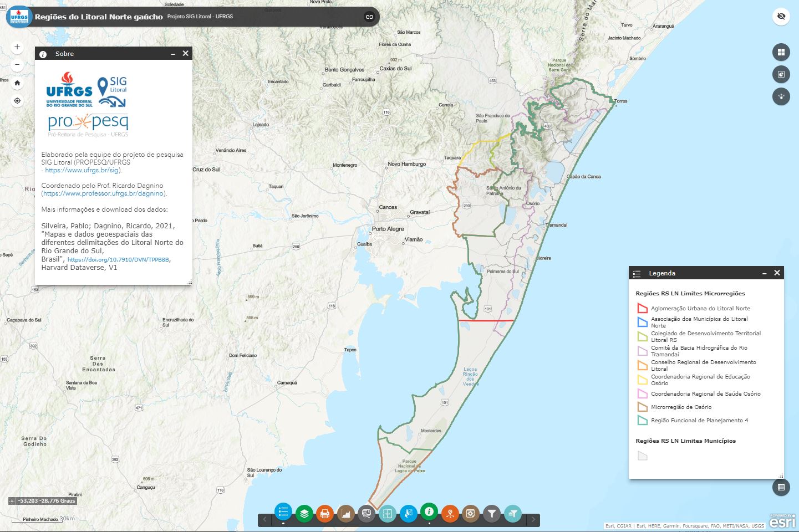
Task: Open the Legend widget in bottom toolbar
Action: coord(283,513)
